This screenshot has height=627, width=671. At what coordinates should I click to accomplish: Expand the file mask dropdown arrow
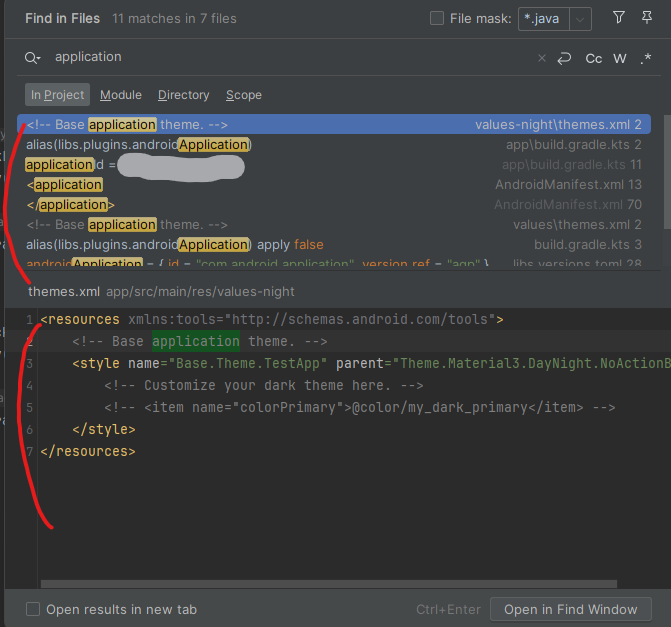580,19
